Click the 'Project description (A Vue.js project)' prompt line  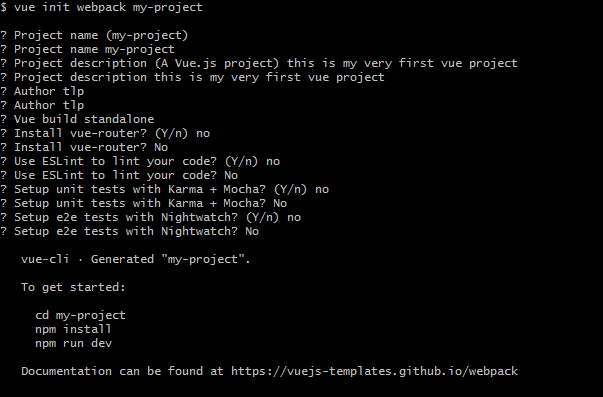pos(259,63)
